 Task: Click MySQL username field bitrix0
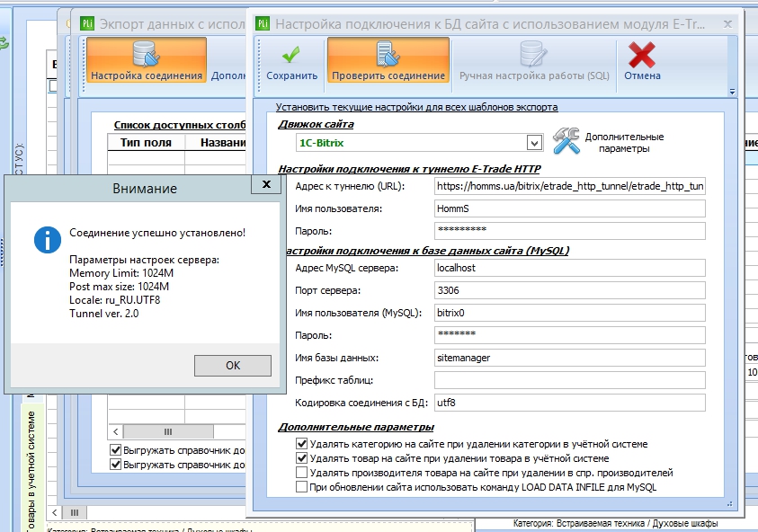569,313
